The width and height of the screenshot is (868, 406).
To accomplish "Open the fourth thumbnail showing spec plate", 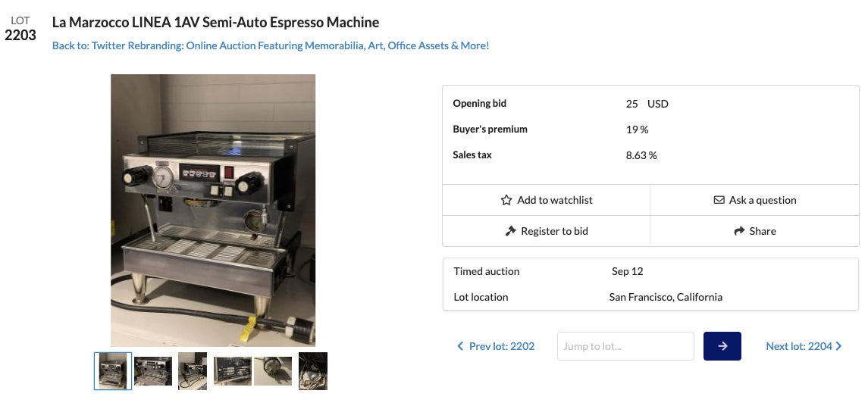I will click(x=232, y=371).
